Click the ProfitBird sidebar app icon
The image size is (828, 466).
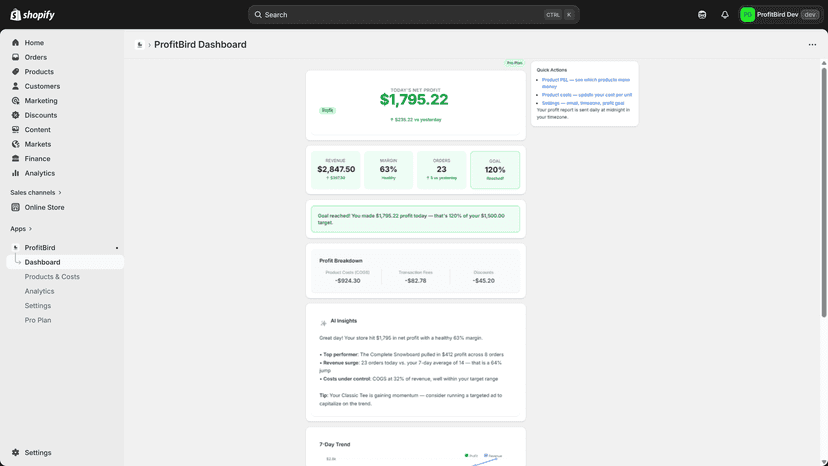tap(15, 247)
